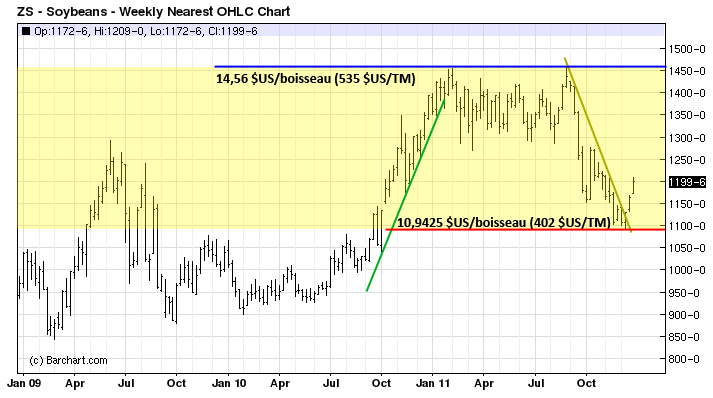The height and width of the screenshot is (398, 713).
Task: Click the '10,9425 $US/boisseau (402 $US/TM)' annotation
Action: [504, 222]
